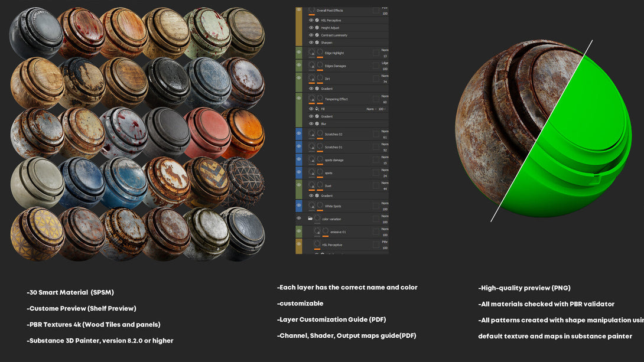Screen dimensions: 644x362
Task: Select the 'spots' layer name
Action: (x=328, y=173)
